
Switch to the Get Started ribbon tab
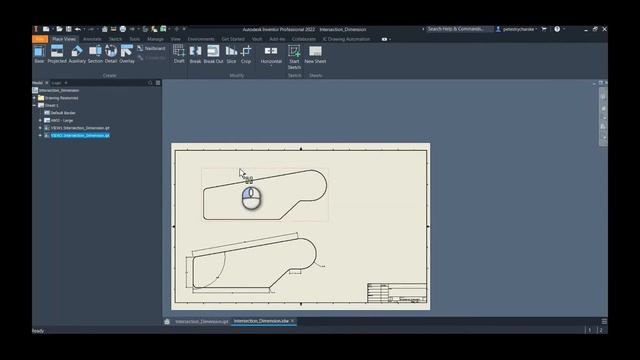coord(233,39)
